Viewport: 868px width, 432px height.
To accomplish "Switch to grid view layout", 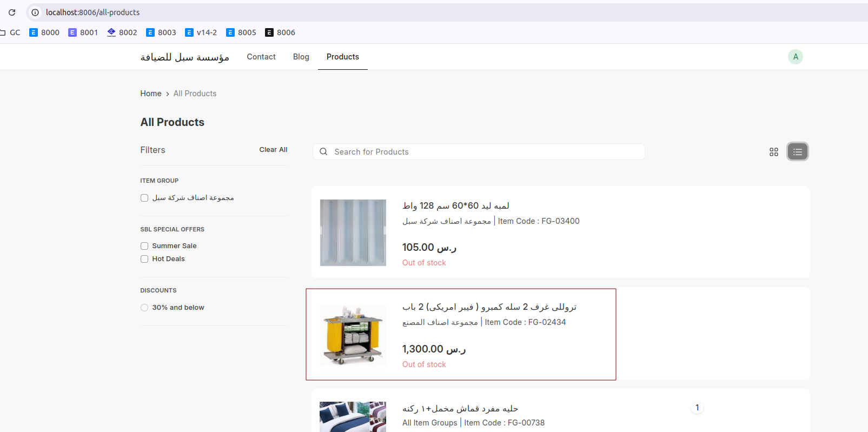I will (x=773, y=152).
